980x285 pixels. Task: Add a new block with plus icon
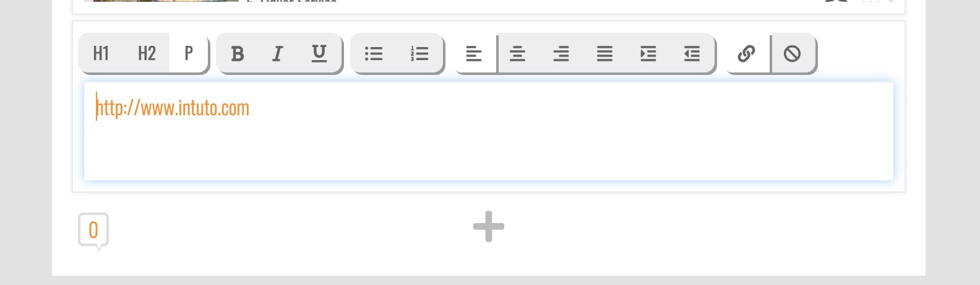click(x=489, y=226)
